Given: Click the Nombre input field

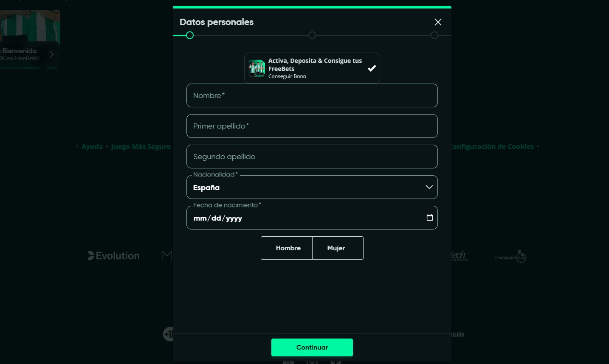Looking at the screenshot, I should coord(312,95).
